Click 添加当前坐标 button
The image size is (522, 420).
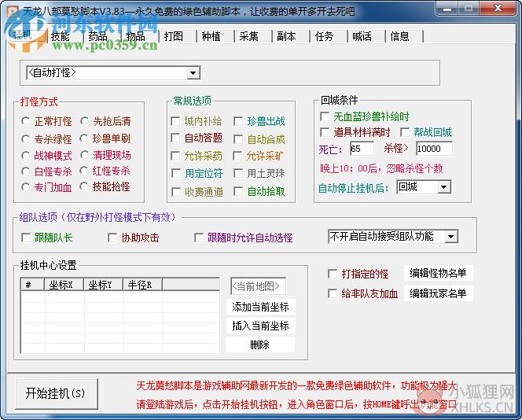260,307
